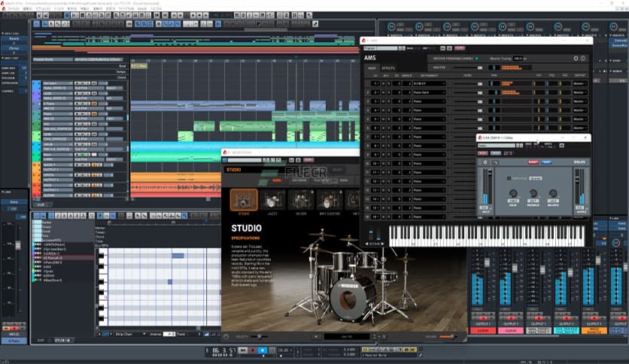Click the Reset button in Delay plugin
This screenshot has height=364, width=629.
click(533, 162)
